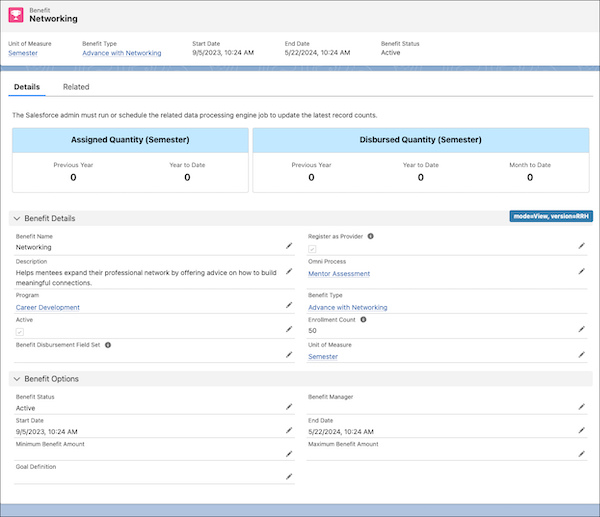Edit the Benefit Name field pencil icon
Screen dimensions: 600x517
tap(289, 245)
